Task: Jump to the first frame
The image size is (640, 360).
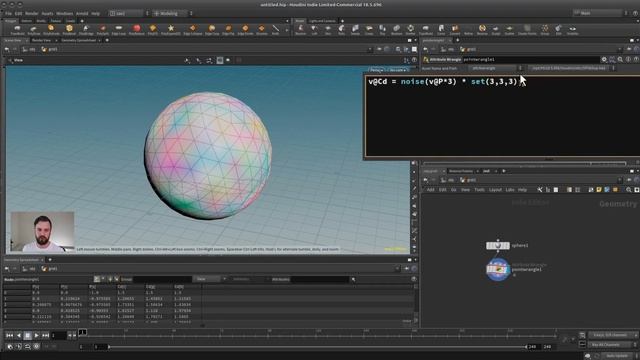Action: (x=9, y=336)
